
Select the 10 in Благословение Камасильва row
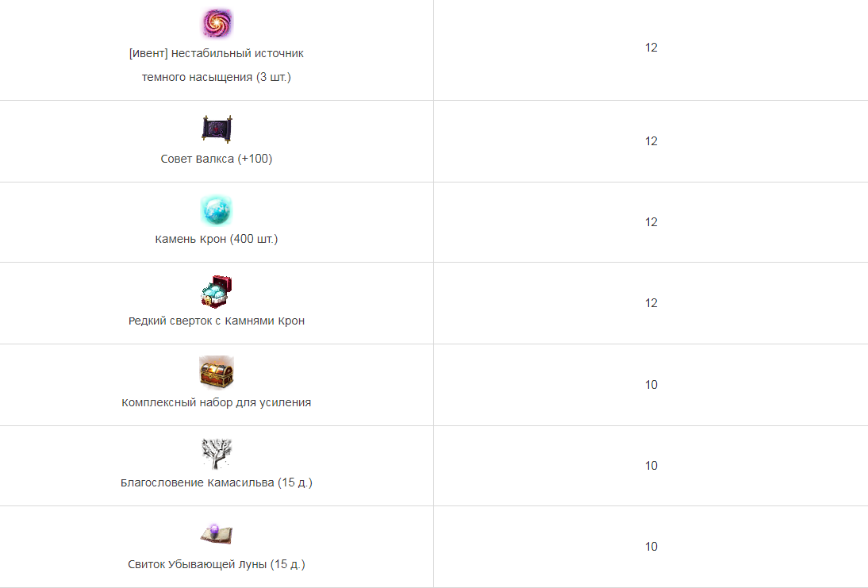pyautogui.click(x=651, y=466)
